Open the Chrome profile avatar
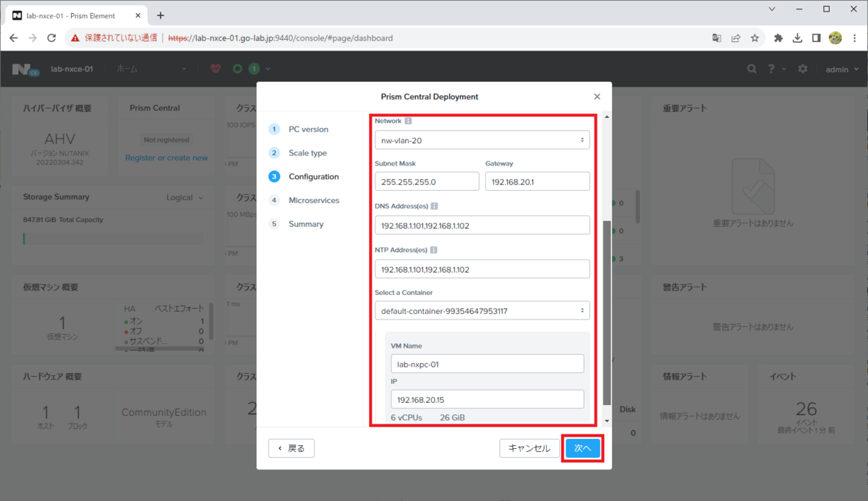 [x=835, y=38]
